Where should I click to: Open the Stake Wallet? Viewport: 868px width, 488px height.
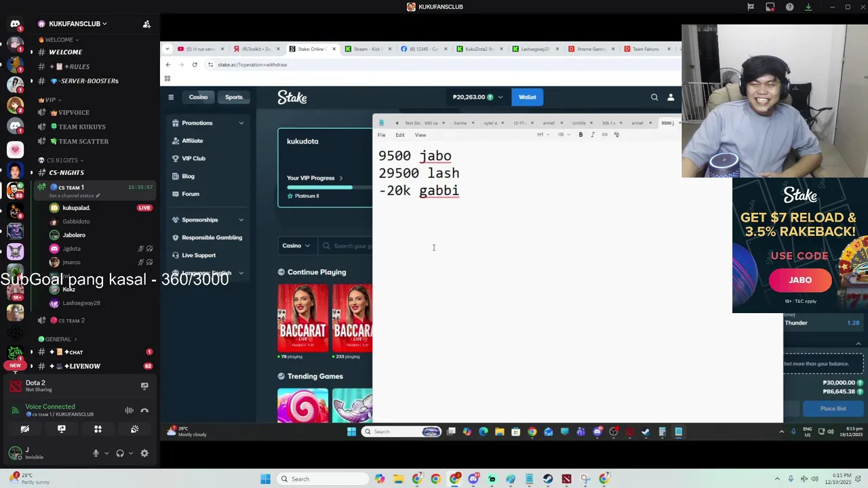tap(528, 97)
